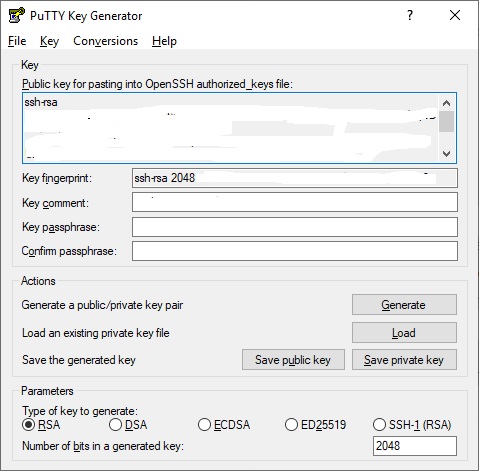The width and height of the screenshot is (479, 471).
Task: Click the question mark help button
Action: click(410, 15)
